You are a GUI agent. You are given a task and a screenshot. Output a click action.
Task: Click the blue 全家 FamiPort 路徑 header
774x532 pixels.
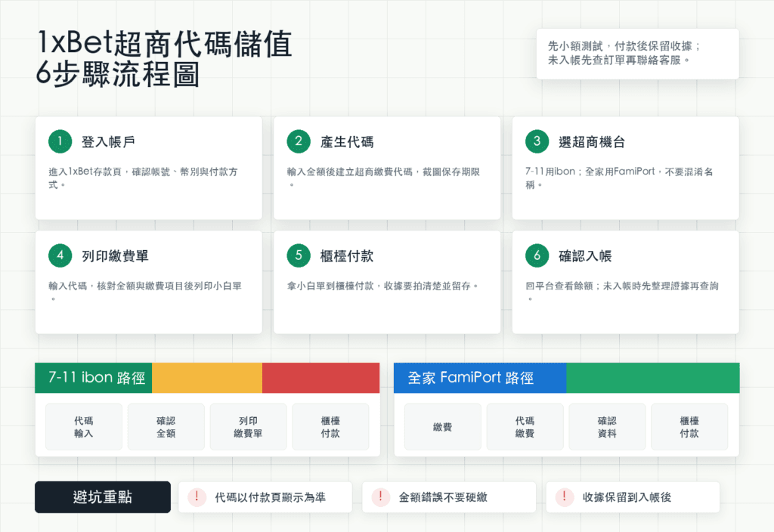pos(480,378)
